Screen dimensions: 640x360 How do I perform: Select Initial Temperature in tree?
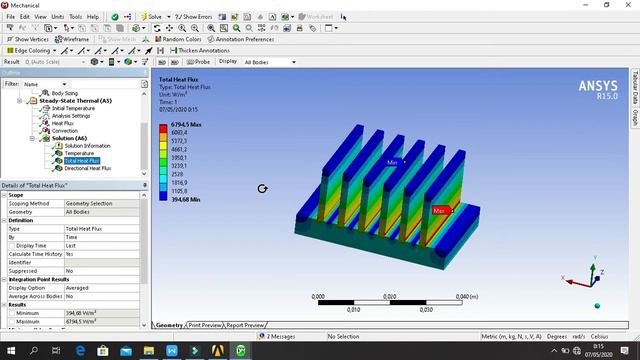tap(73, 108)
